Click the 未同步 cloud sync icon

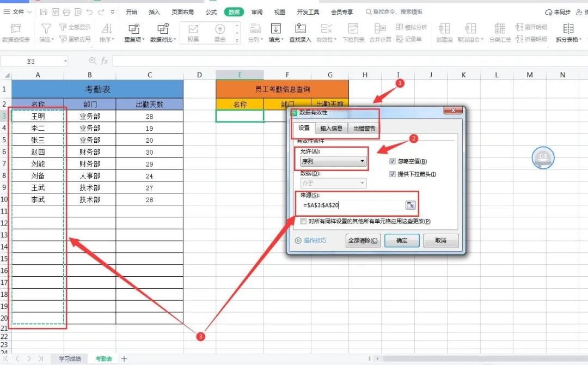(x=548, y=12)
